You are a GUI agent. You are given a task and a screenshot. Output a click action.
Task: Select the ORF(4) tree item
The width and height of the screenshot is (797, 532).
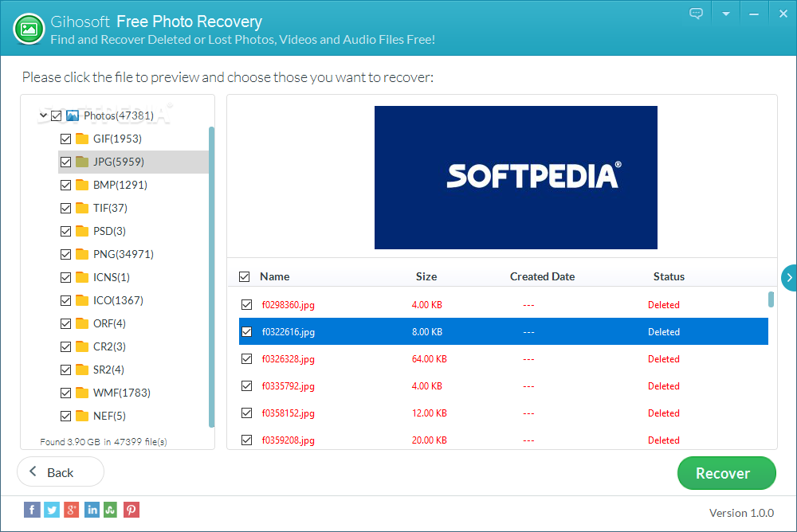109,323
